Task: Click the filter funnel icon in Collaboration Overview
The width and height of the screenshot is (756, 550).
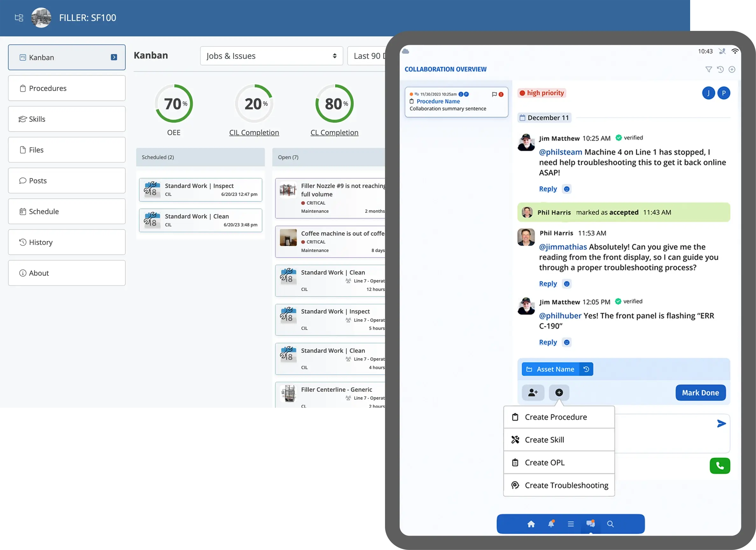Action: (709, 69)
